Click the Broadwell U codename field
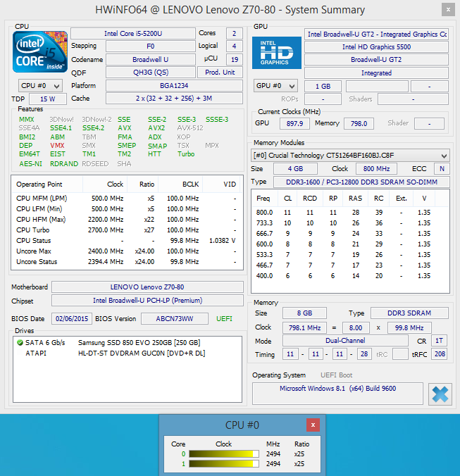This screenshot has width=460, height=476. point(150,59)
